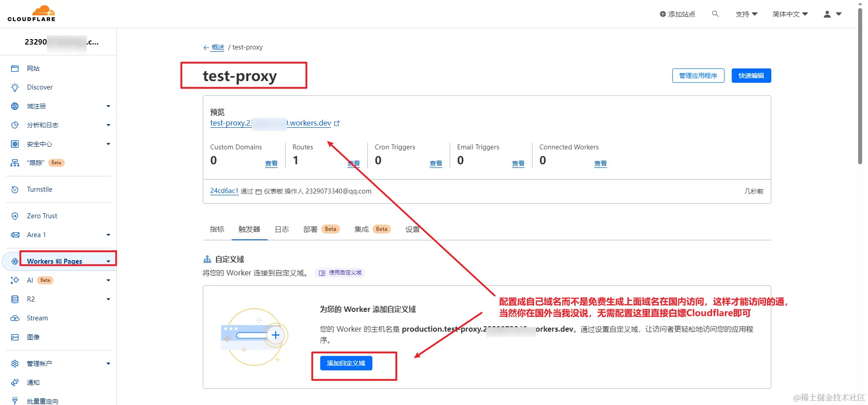This screenshot has width=868, height=405.
Task: Switch to the 设置 tab
Action: click(412, 229)
